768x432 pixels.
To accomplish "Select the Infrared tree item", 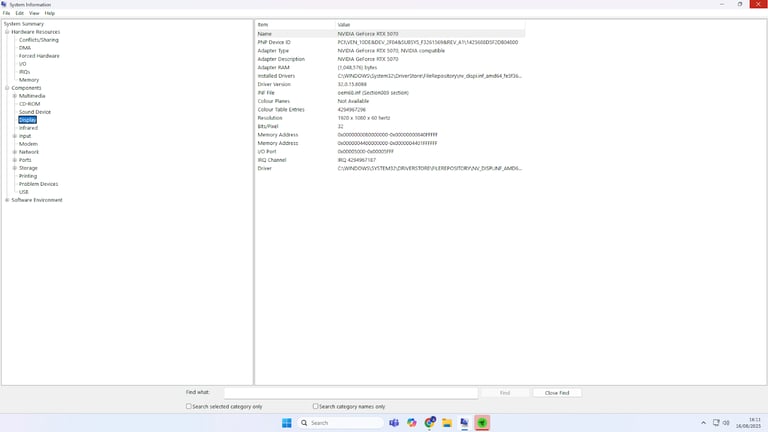I will [28, 128].
